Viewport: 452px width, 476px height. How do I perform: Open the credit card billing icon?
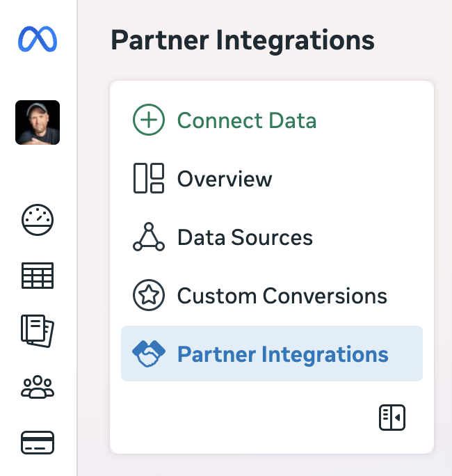coord(38,443)
